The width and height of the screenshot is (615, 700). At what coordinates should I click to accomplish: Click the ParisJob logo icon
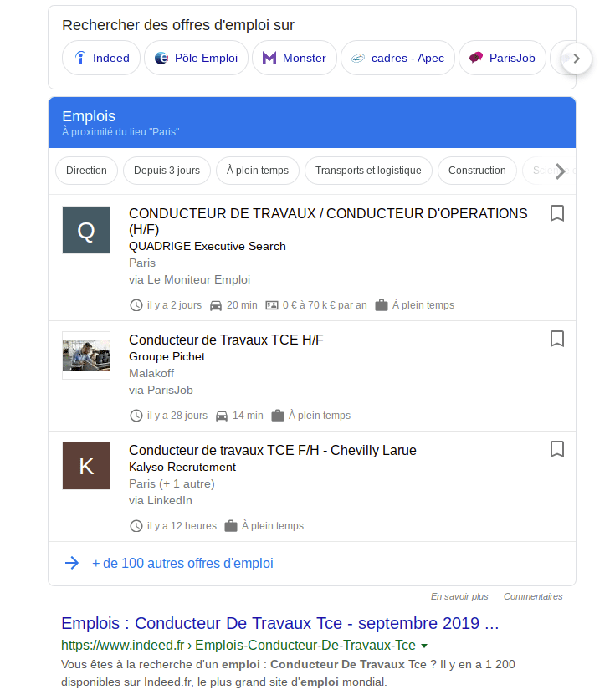coord(476,58)
